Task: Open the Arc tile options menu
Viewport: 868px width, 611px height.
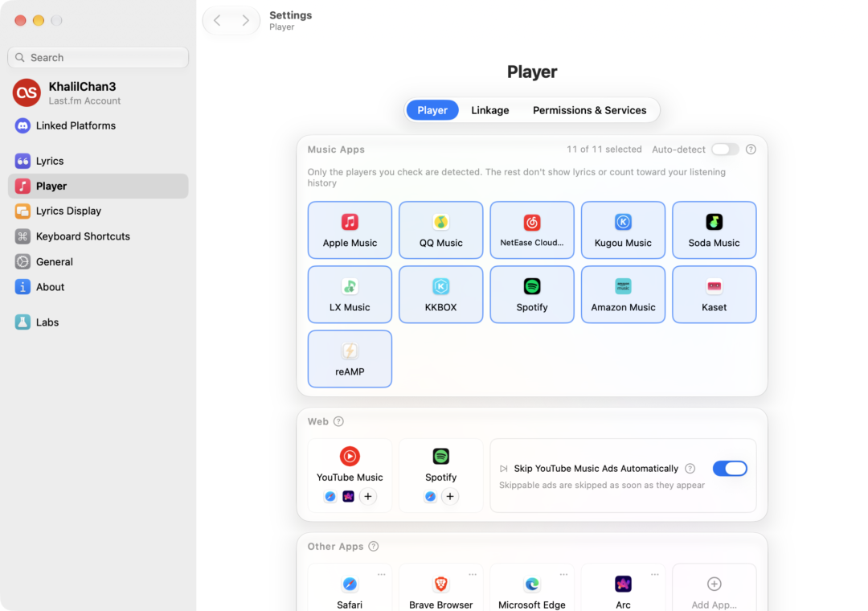Action: pos(654,575)
